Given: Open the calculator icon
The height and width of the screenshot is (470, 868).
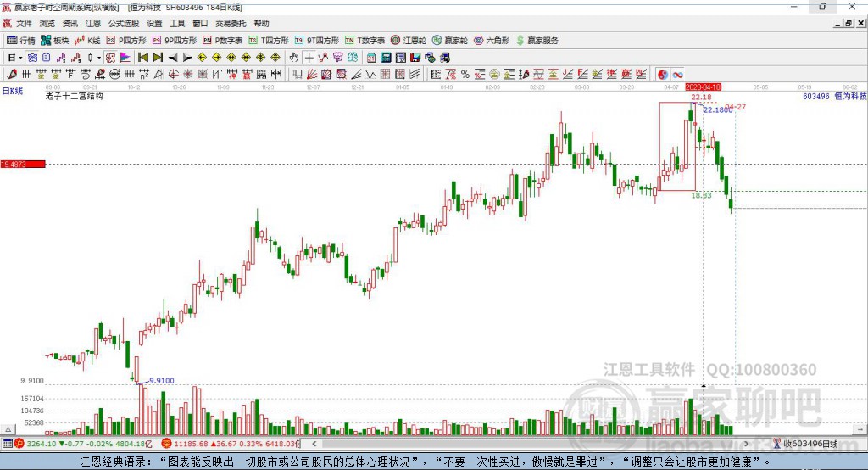Looking at the screenshot, I should click(x=386, y=58).
